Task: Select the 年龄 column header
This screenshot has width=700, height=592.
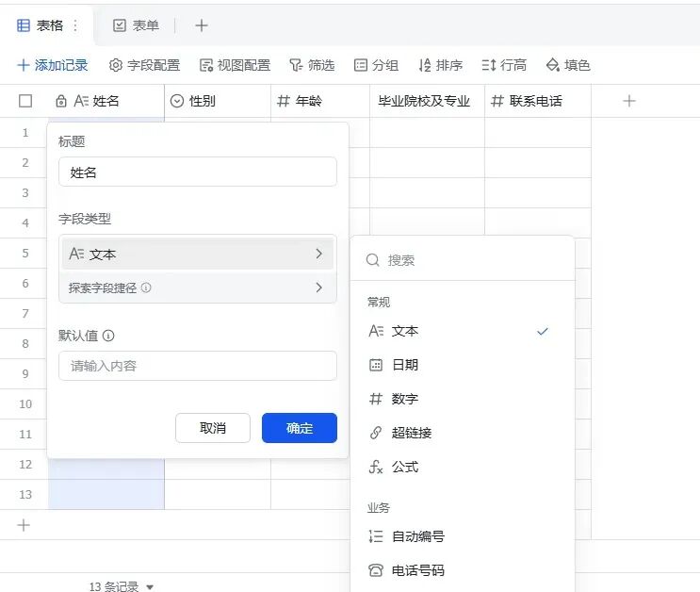Action: click(x=320, y=101)
